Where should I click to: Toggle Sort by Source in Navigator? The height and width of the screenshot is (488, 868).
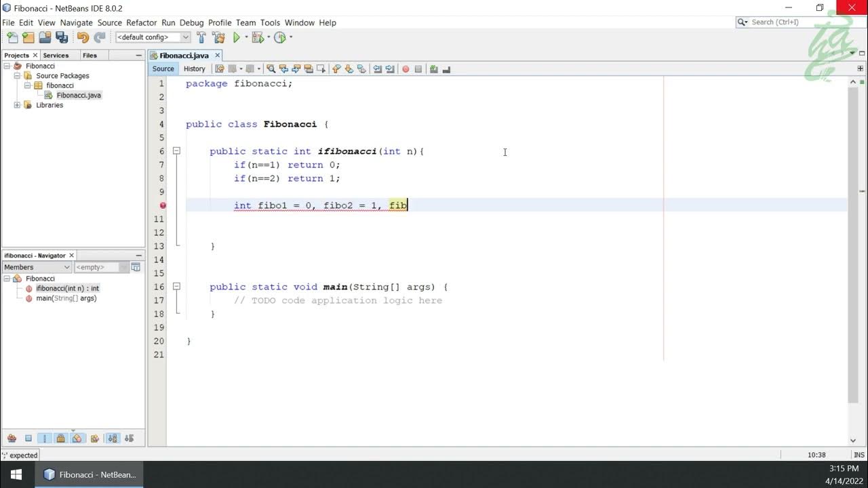pos(130,439)
